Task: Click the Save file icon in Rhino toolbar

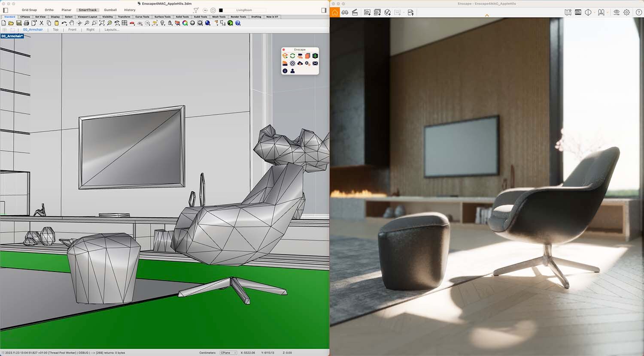Action: [18, 23]
